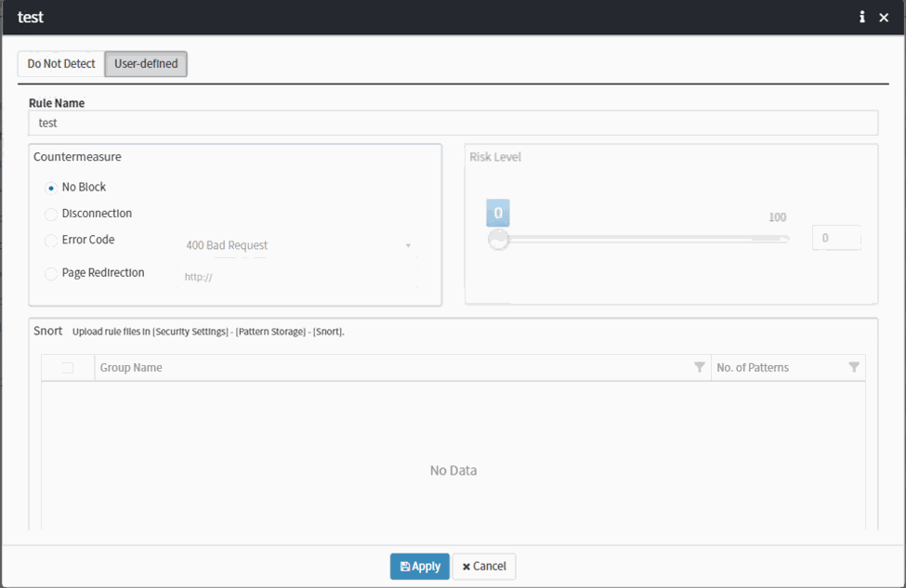Select the Disconnection countermeasure
This screenshot has height=588, width=906.
pyautogui.click(x=51, y=215)
